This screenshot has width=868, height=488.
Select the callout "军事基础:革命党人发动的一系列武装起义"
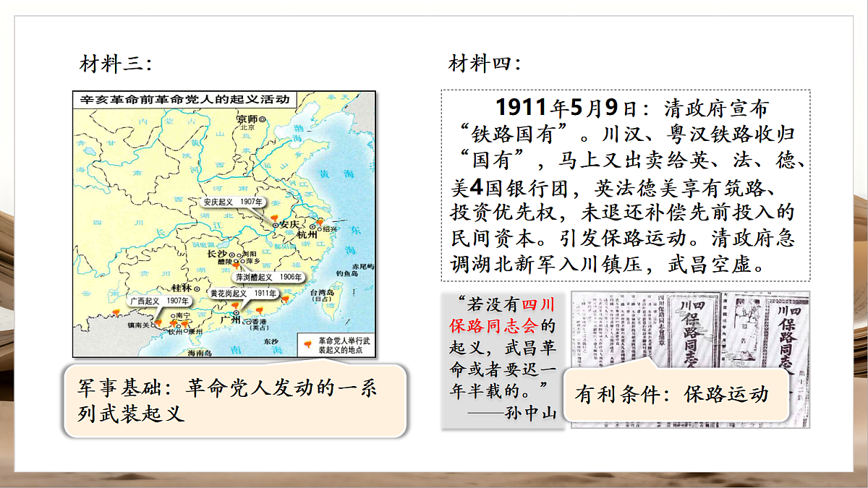(x=234, y=400)
